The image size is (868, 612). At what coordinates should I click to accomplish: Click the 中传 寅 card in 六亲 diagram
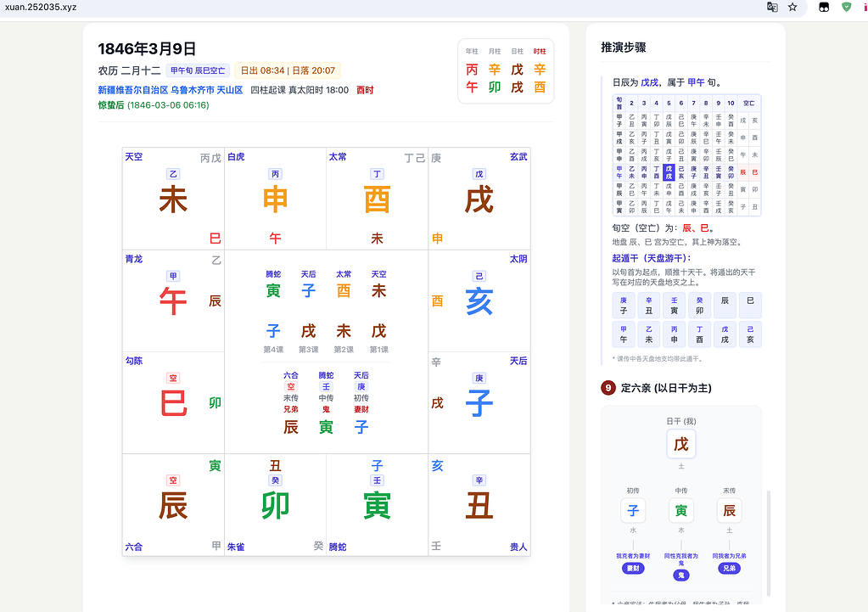pyautogui.click(x=680, y=510)
